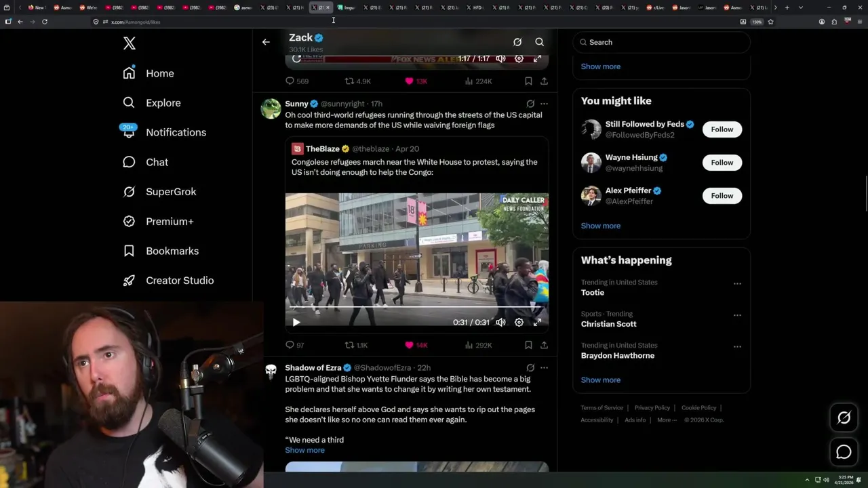This screenshot has height=488, width=868.
Task: Open TheBlaze quoted post author
Action: (322, 149)
